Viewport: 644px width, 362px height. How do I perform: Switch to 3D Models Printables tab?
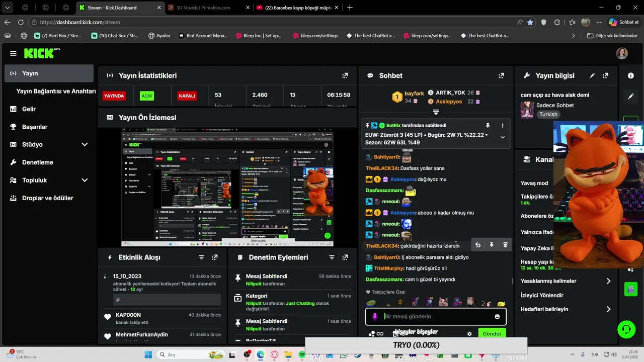tap(208, 8)
